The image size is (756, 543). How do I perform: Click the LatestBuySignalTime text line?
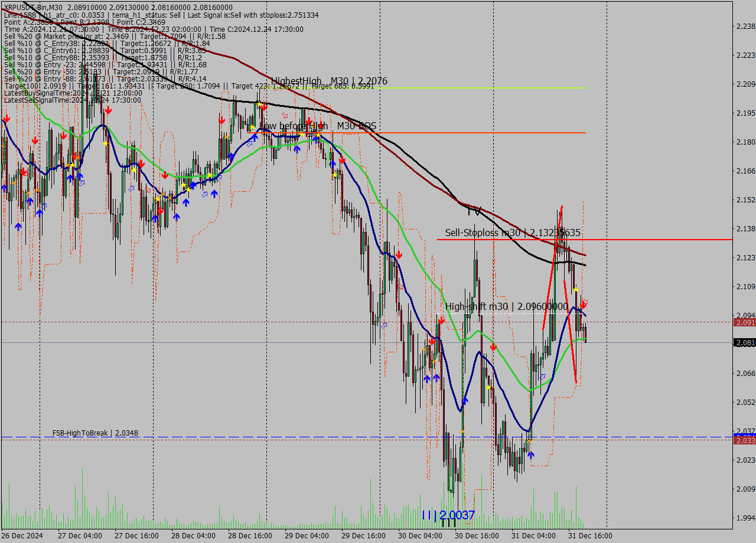point(73,93)
